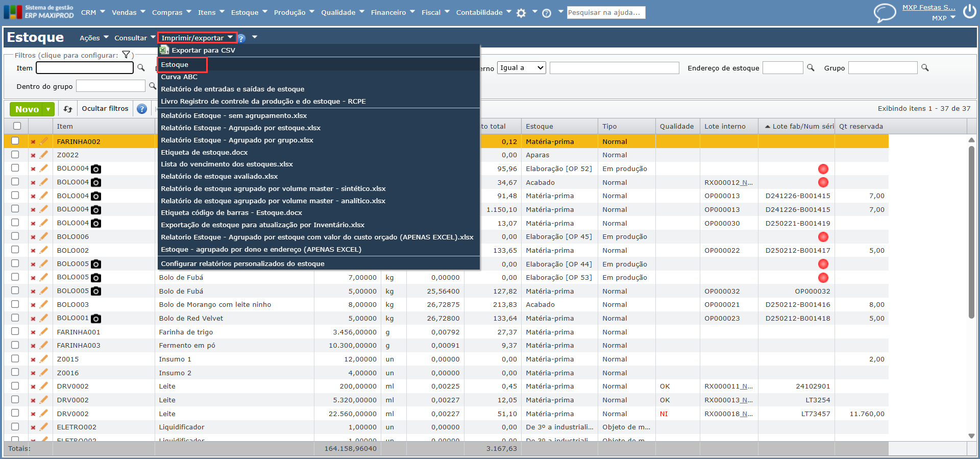Screen dimensions: 980x459
Task: Click the pencil edit icon for FARINHA002
Action: click(x=44, y=141)
